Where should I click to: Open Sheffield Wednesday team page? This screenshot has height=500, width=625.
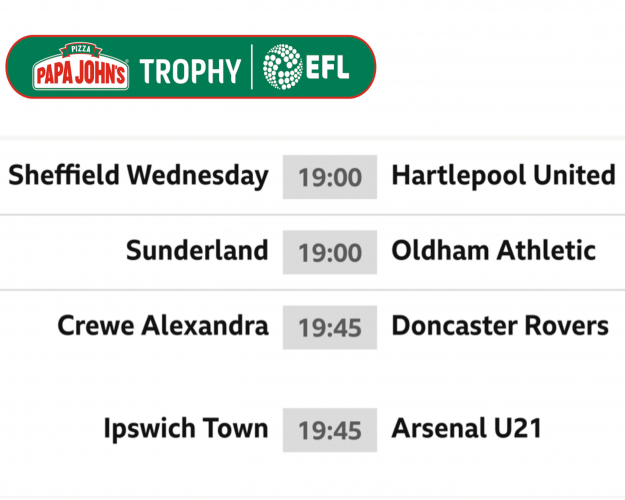138,176
